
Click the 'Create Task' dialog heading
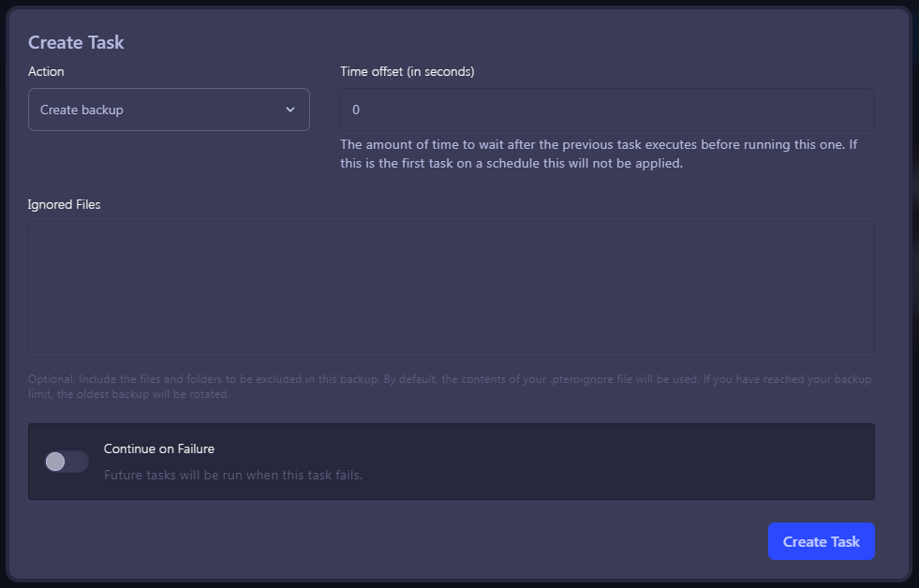(76, 42)
